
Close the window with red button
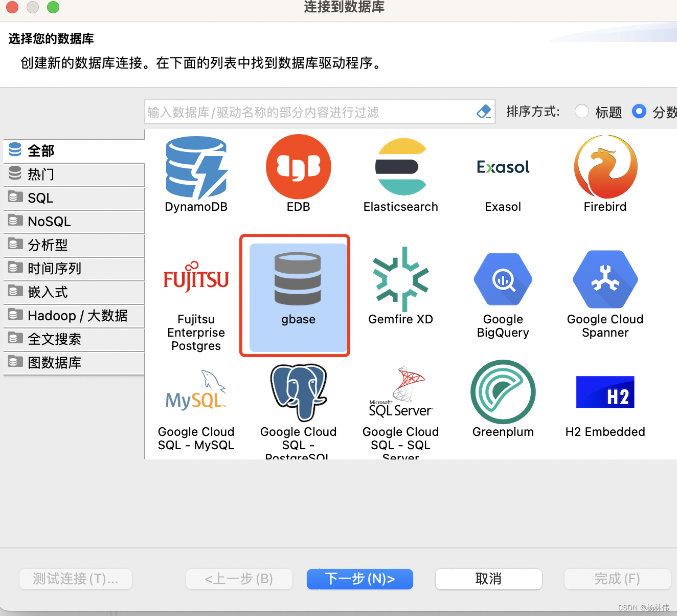click(12, 7)
